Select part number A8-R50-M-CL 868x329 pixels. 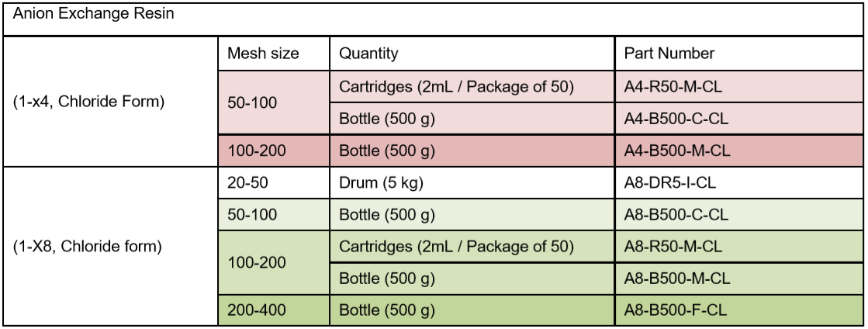(x=673, y=247)
